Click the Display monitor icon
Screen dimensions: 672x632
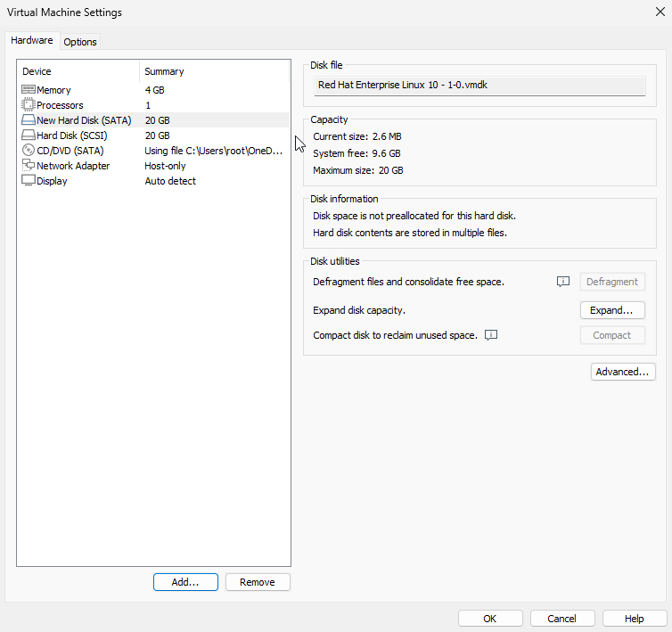coord(29,181)
